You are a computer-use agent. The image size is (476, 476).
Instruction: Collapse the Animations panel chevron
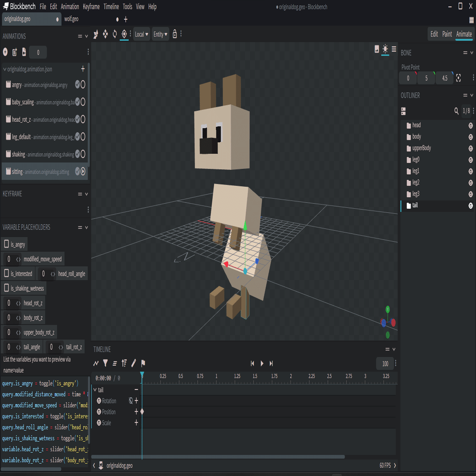tap(86, 36)
